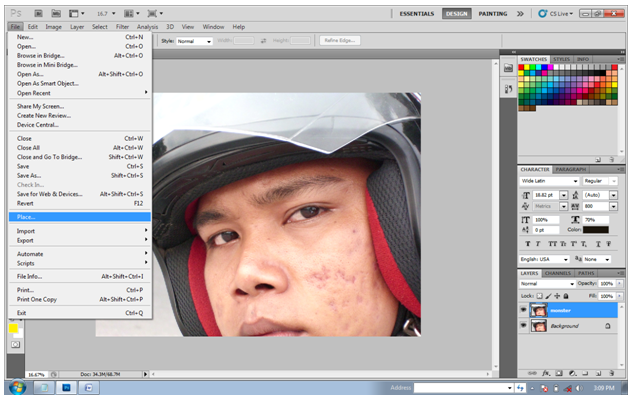The height and width of the screenshot is (403, 634).
Task: Click the Add Layer Mask icon
Action: 559,373
